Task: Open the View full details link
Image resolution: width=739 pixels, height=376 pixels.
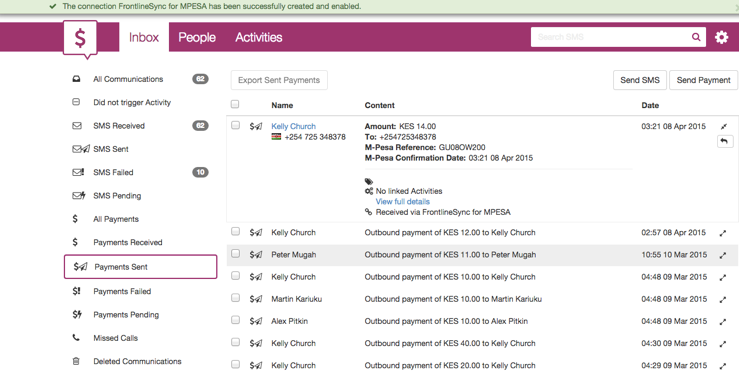Action: click(x=402, y=202)
